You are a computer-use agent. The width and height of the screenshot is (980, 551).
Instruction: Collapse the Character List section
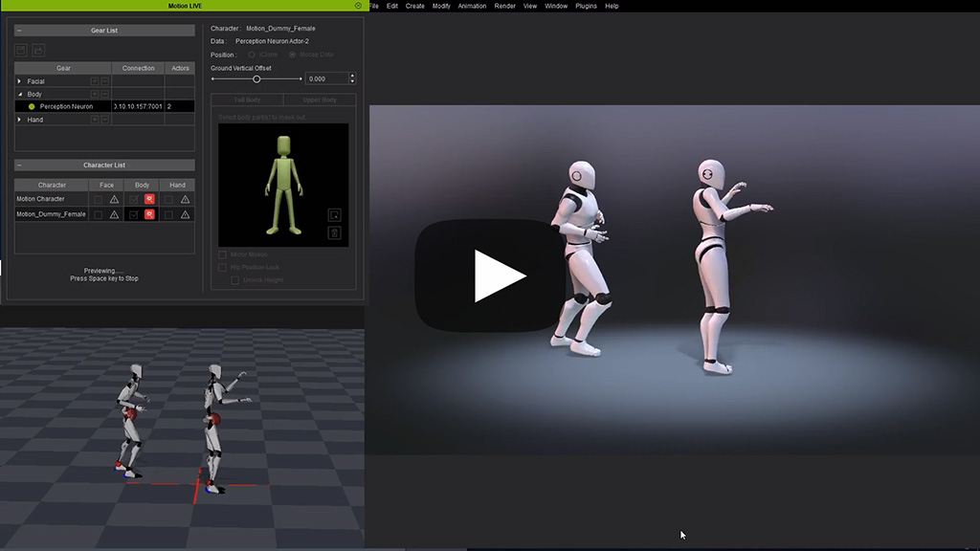[20, 165]
